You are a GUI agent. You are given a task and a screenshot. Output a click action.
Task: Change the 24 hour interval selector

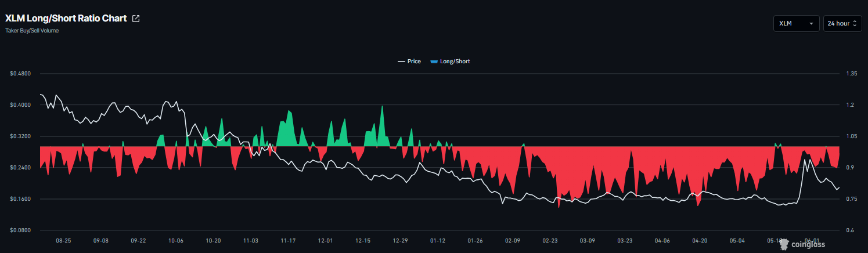[x=842, y=23]
